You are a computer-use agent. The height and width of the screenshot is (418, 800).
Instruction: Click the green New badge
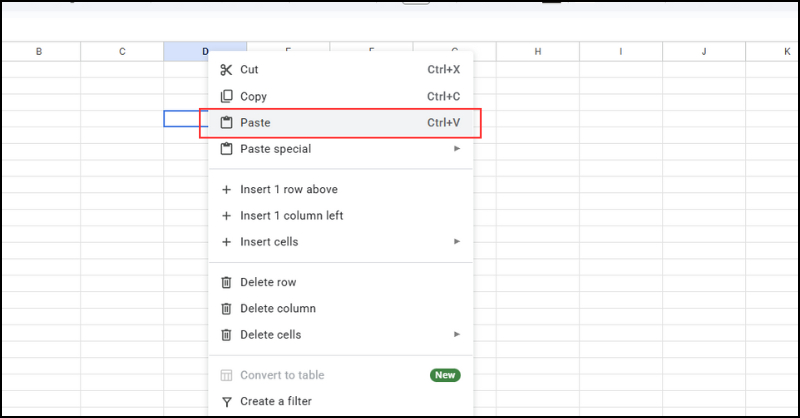click(x=445, y=375)
